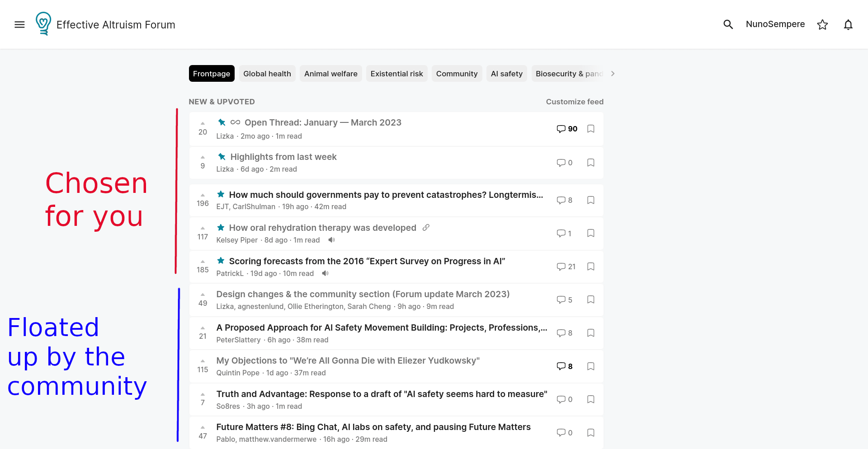Open comments on Quintin Pope's post

565,366
